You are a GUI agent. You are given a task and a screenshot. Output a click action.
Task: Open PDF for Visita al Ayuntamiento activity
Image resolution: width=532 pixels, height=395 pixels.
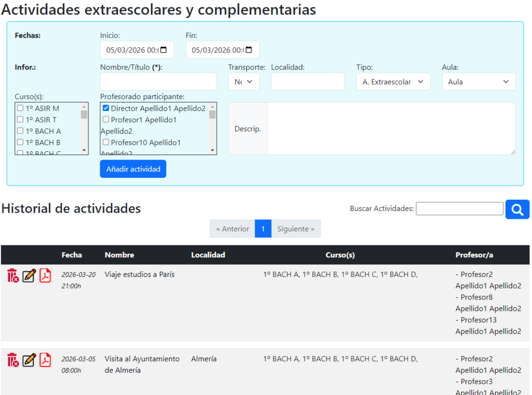click(x=45, y=360)
